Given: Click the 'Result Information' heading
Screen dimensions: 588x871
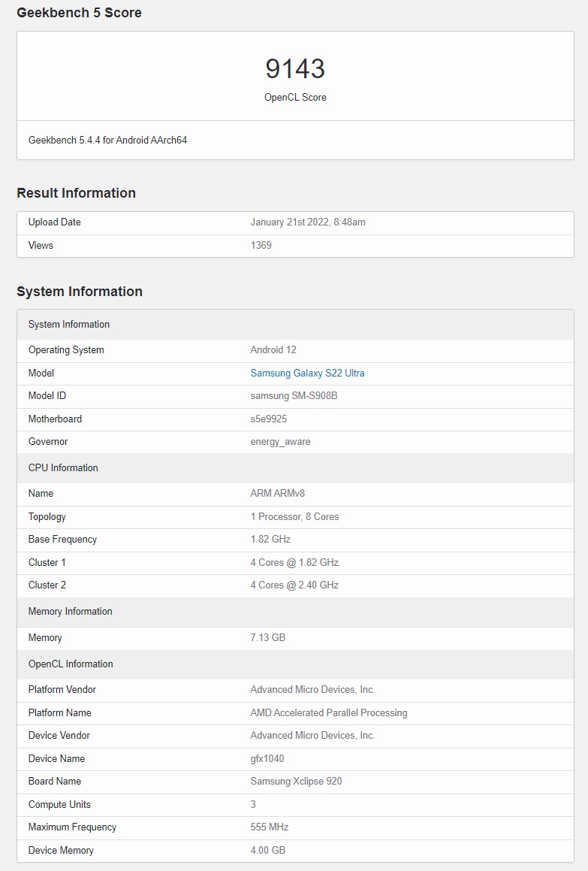Looking at the screenshot, I should pos(76,192).
